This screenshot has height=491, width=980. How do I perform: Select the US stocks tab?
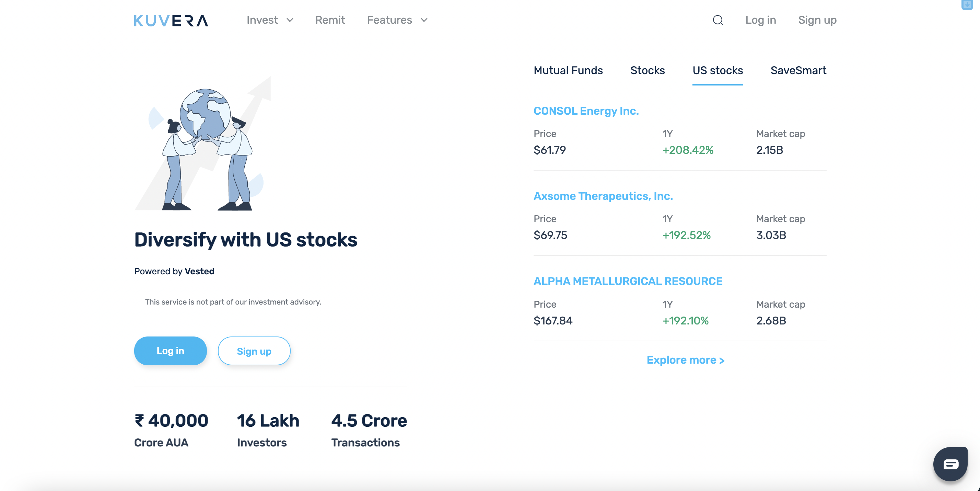coord(717,70)
